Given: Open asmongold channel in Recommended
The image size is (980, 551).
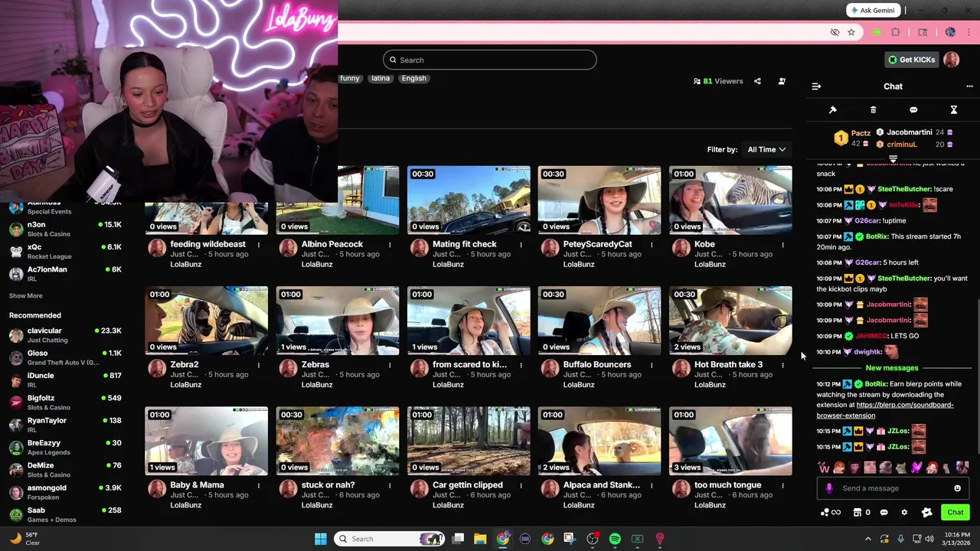Looking at the screenshot, I should tap(65, 492).
